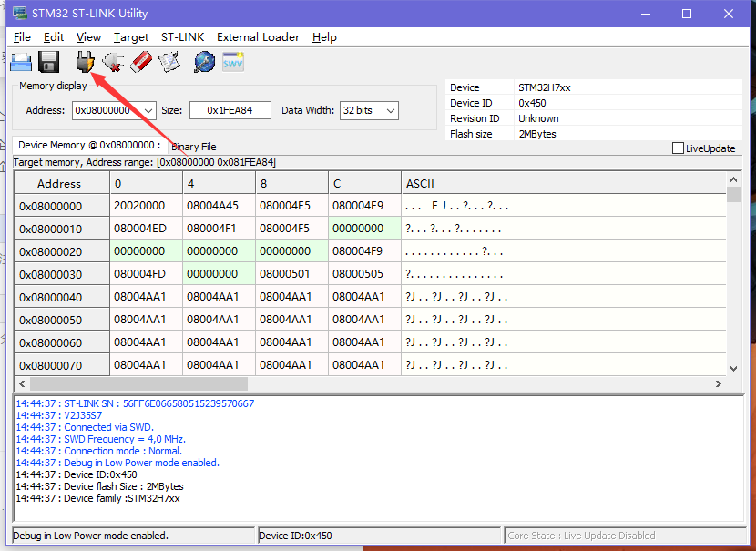756x551 pixels.
Task: Expand the Address combo box dropdown
Action: tap(148, 111)
